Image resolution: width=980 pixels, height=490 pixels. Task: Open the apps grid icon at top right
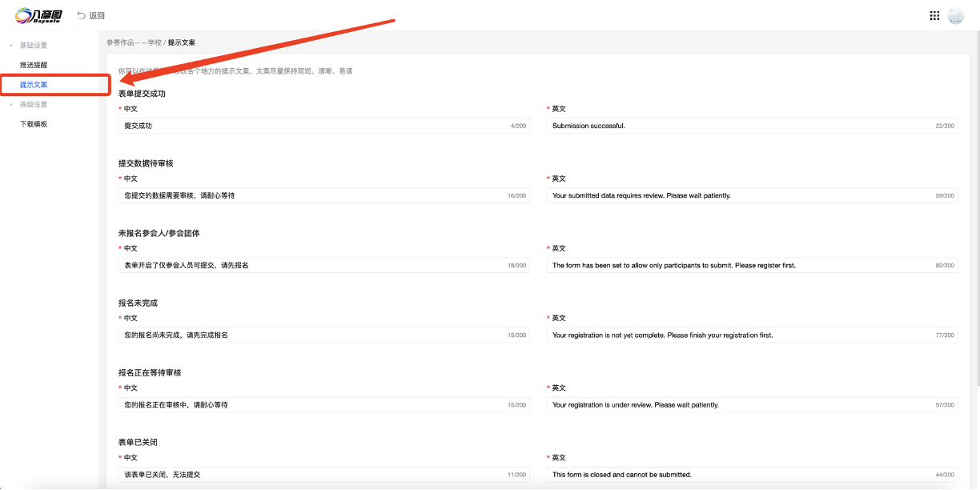[934, 15]
